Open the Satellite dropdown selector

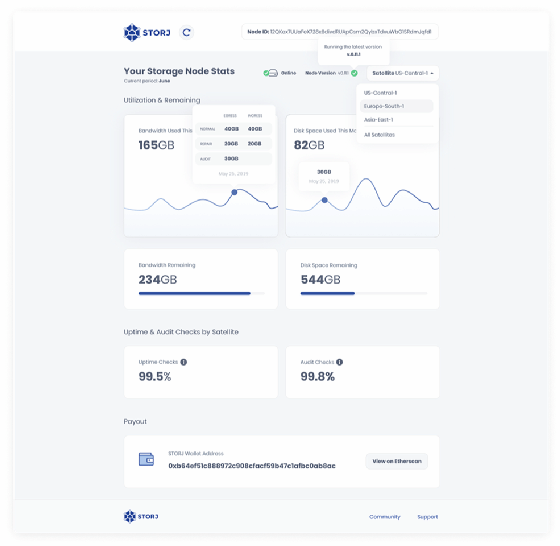tap(402, 73)
